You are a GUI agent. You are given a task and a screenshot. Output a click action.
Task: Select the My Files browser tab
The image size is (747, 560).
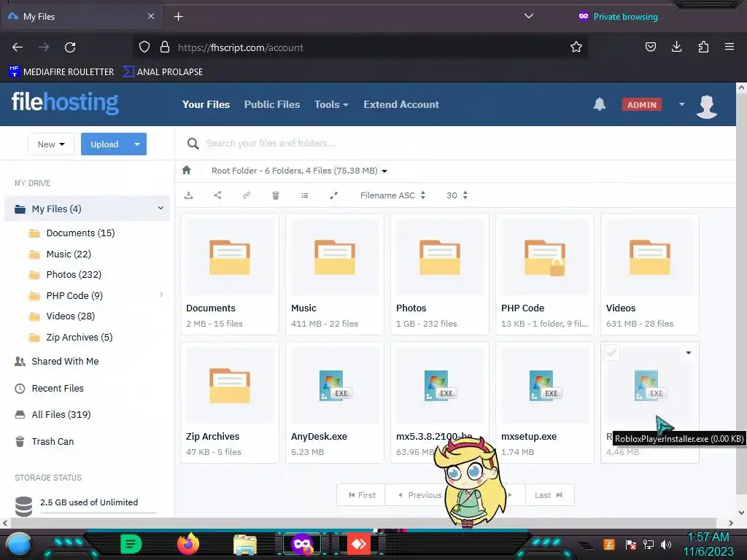pos(81,17)
